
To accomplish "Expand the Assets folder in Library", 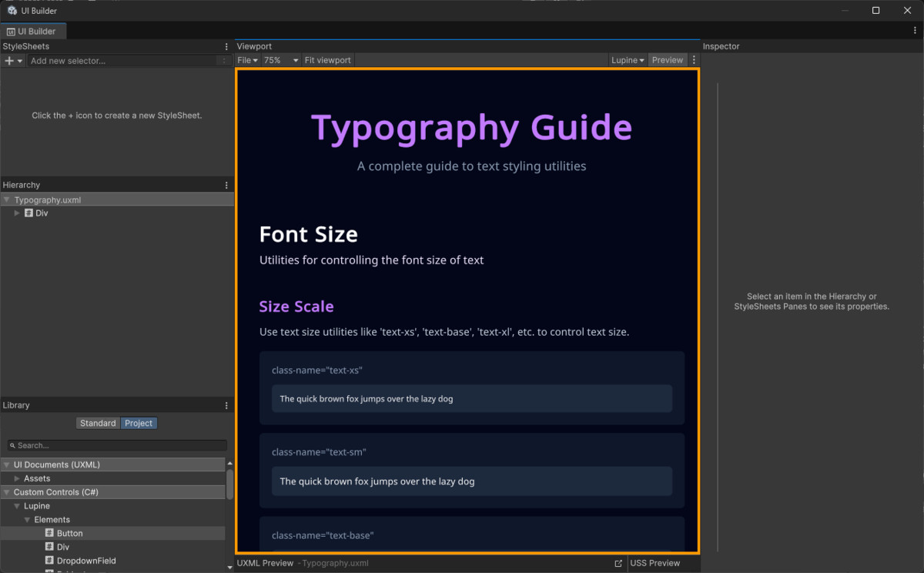I will tap(18, 479).
